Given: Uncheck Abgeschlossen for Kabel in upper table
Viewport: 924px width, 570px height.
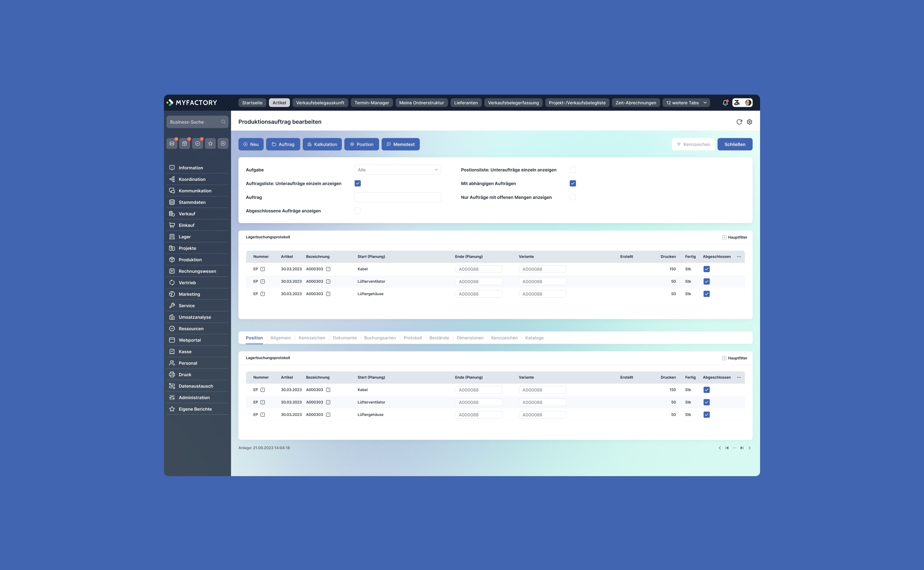Looking at the screenshot, I should pos(706,269).
